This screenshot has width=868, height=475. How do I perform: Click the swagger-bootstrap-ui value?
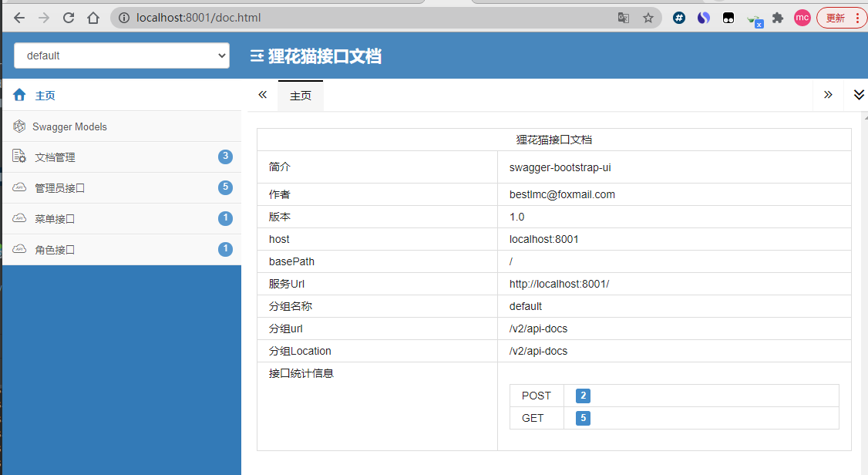560,167
